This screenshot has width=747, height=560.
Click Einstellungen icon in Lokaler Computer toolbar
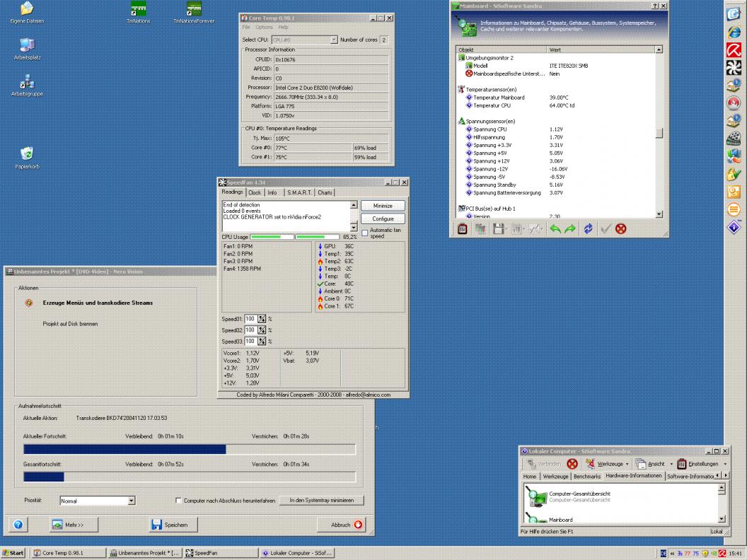click(x=682, y=464)
